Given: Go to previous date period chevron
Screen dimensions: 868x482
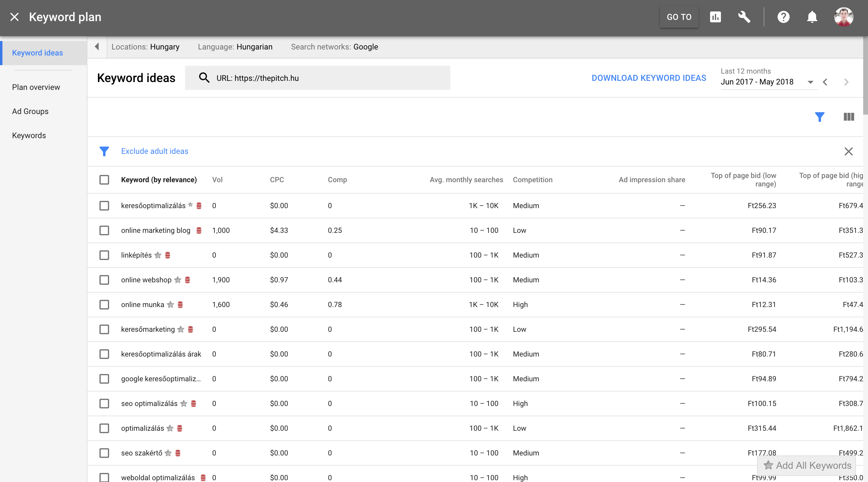Looking at the screenshot, I should click(826, 82).
